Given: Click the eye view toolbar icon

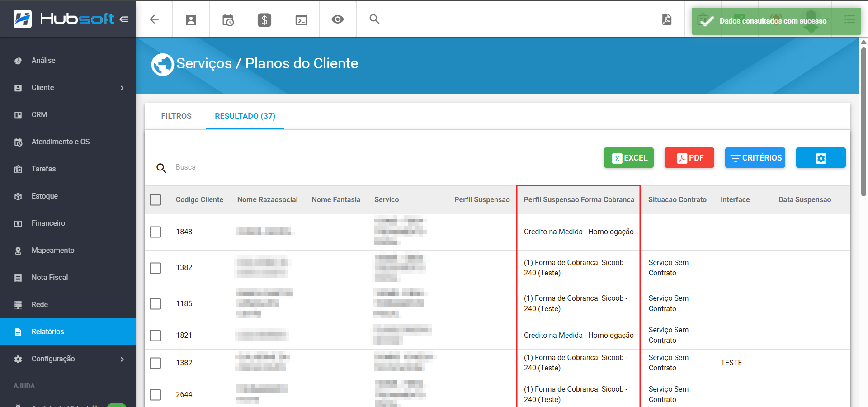Looking at the screenshot, I should pyautogui.click(x=338, y=19).
